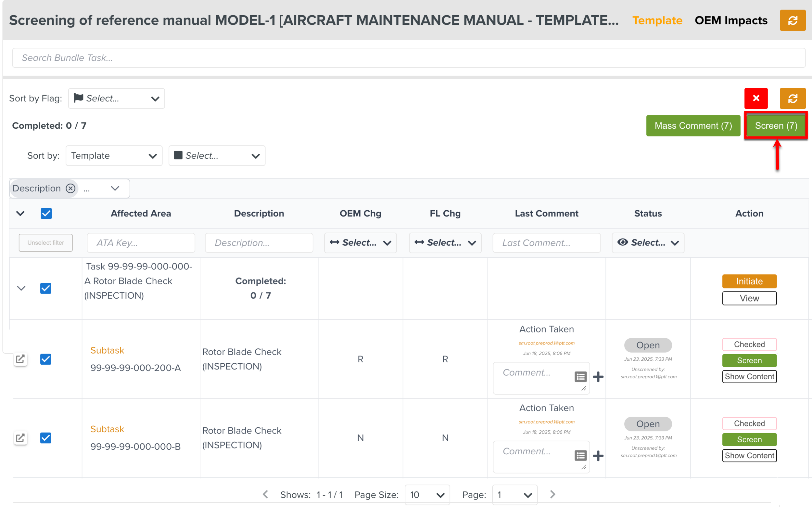Switch to the OEM Impacts tab
Viewport: 812px width, 507px height.
(x=730, y=20)
